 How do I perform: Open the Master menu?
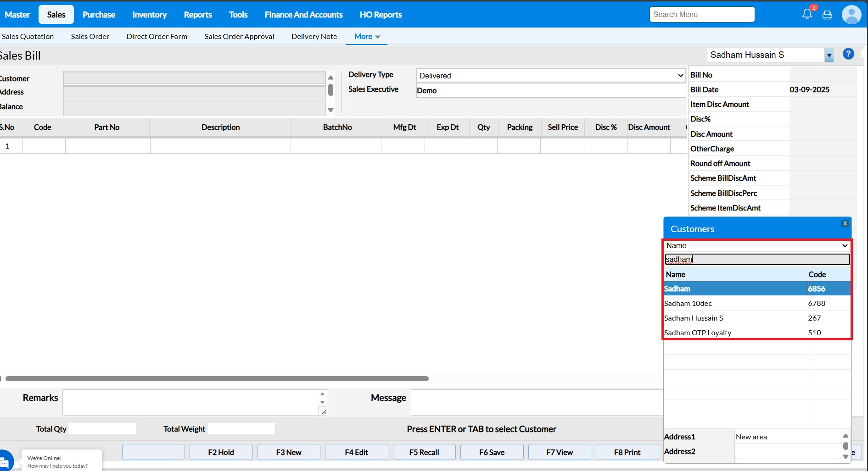(17, 15)
